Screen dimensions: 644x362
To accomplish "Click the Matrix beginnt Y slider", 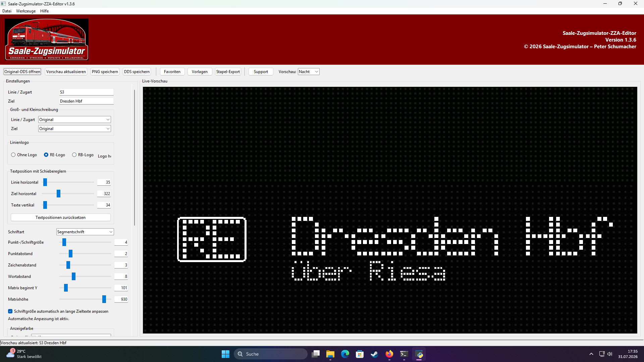I will (85, 288).
